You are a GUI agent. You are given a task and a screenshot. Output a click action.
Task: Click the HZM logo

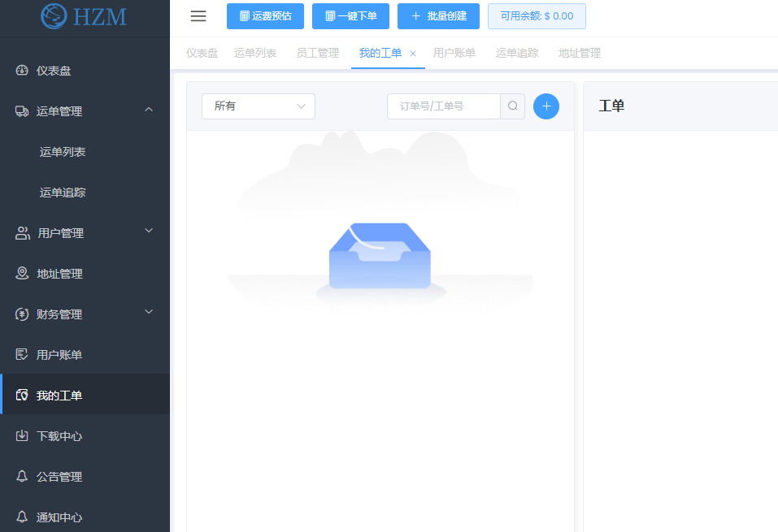point(85,16)
